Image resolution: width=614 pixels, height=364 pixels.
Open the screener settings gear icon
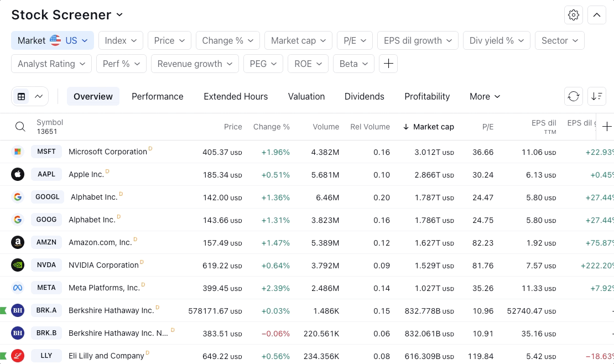574,15
